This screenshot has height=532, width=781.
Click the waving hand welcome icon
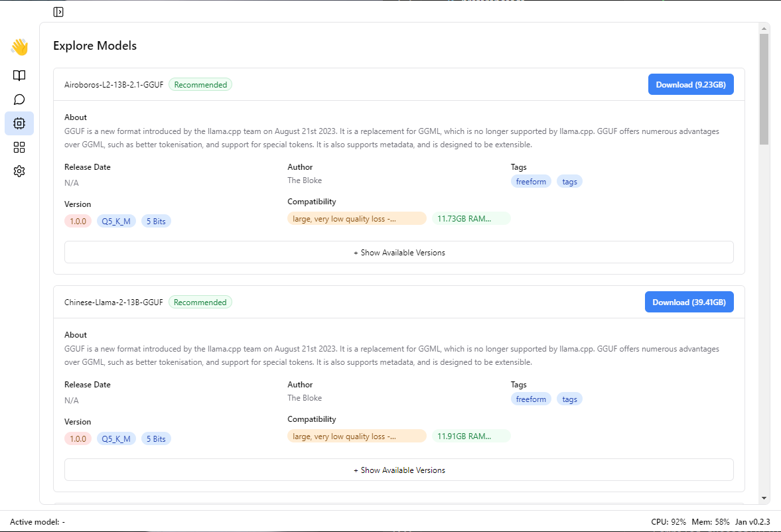(x=19, y=47)
